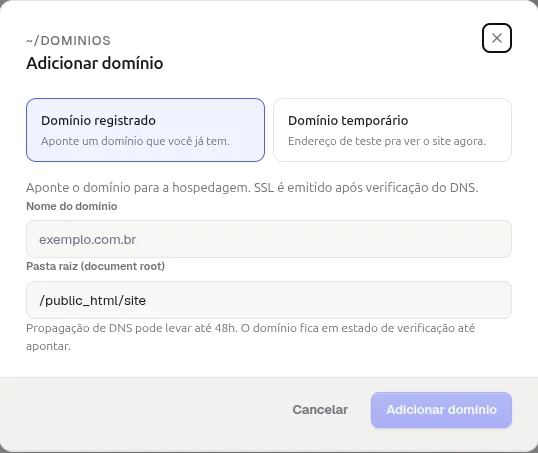Click the Nome do domínio label
The height and width of the screenshot is (453, 538).
[72, 206]
